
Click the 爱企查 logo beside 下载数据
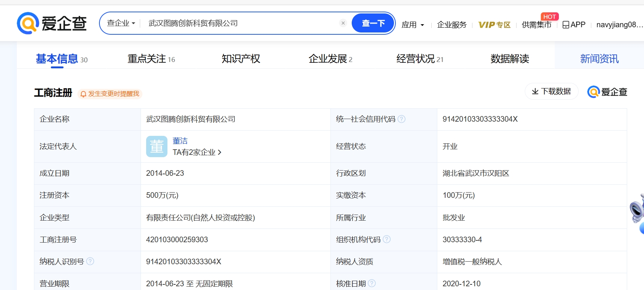tap(607, 92)
